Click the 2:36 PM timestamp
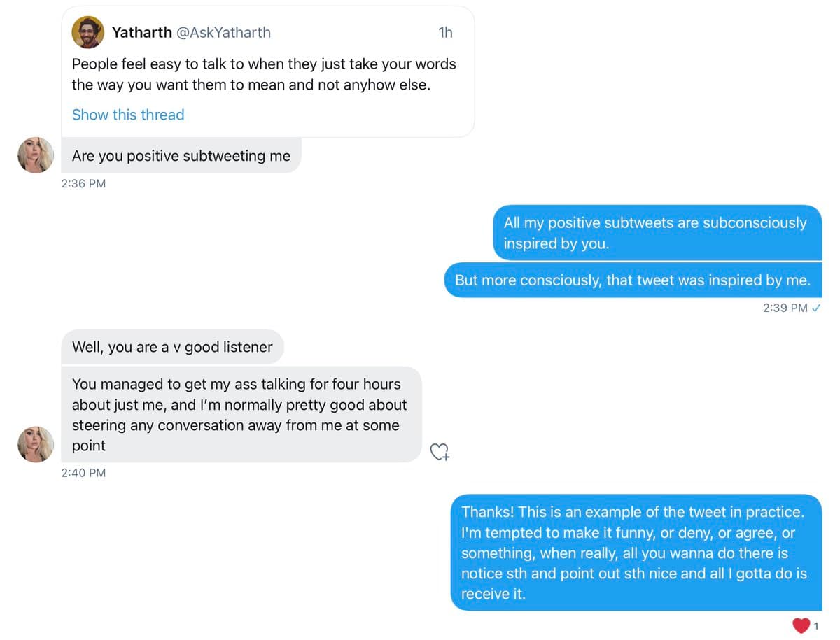Viewport: 840px width, 640px height. click(84, 184)
